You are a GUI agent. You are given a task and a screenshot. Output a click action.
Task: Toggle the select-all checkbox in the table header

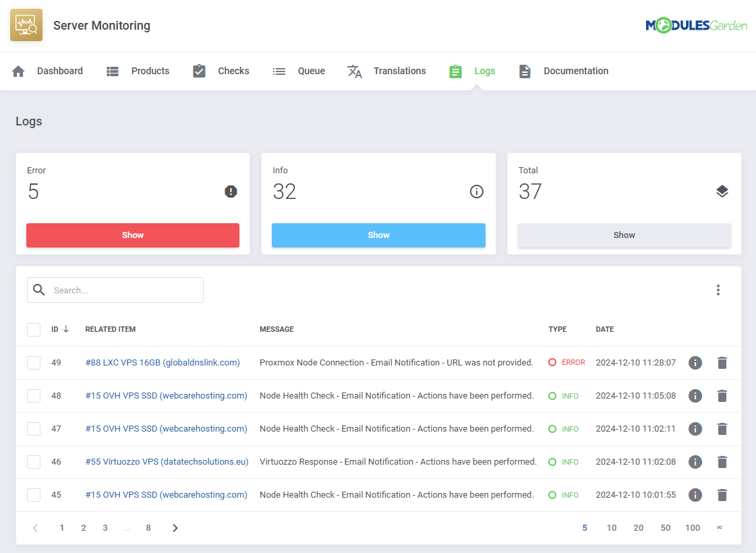pos(34,329)
